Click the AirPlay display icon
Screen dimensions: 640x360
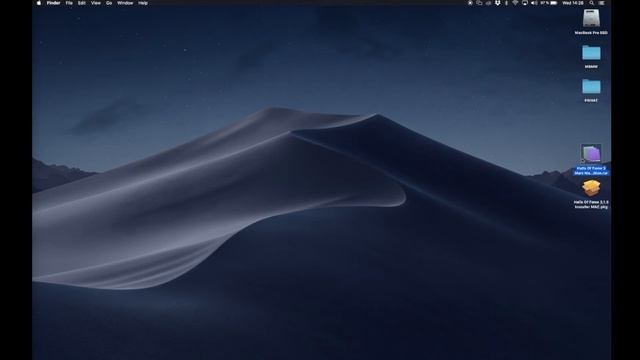(x=524, y=3)
